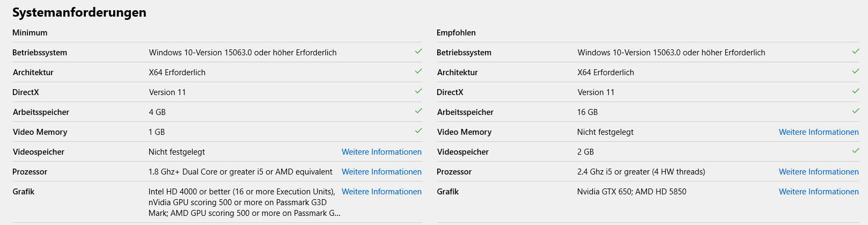Open Weitere Informationen for Minimum Grafik
This screenshot has height=225, width=868.
(381, 192)
